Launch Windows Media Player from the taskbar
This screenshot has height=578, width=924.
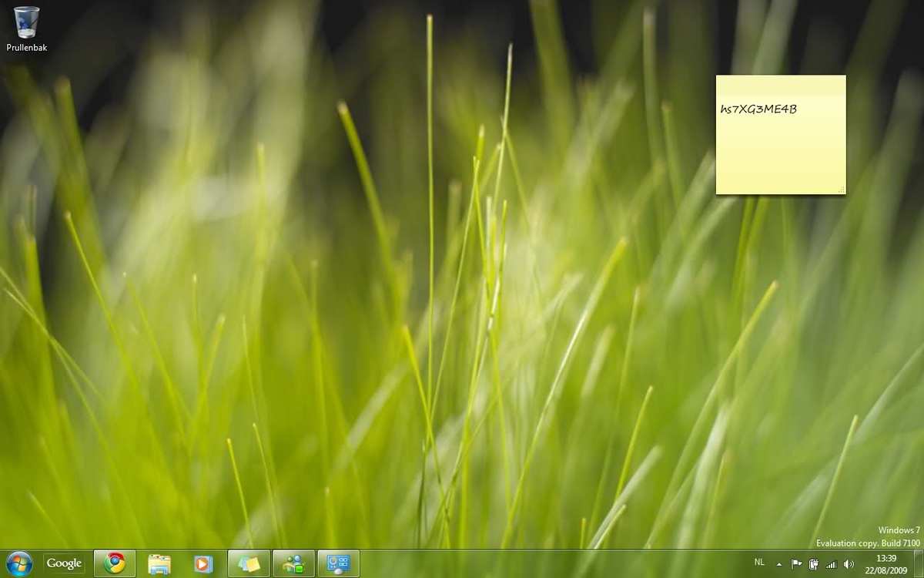pyautogui.click(x=203, y=563)
